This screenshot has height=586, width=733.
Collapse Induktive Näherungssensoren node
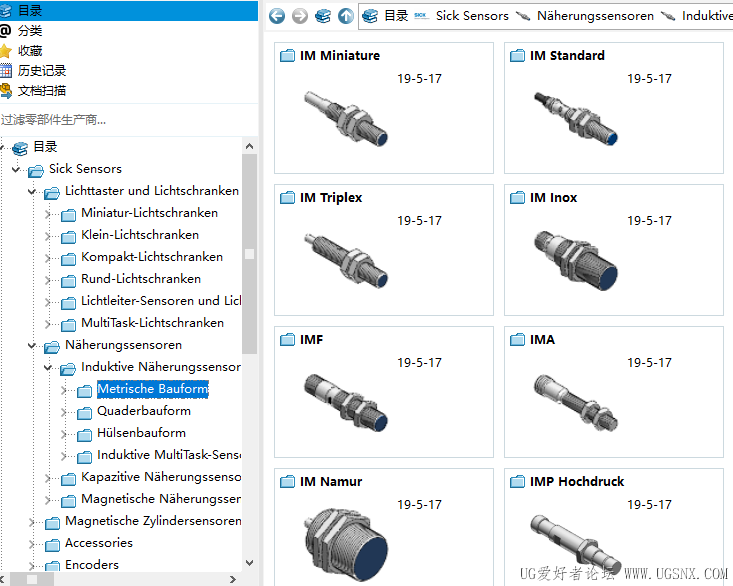[48, 367]
